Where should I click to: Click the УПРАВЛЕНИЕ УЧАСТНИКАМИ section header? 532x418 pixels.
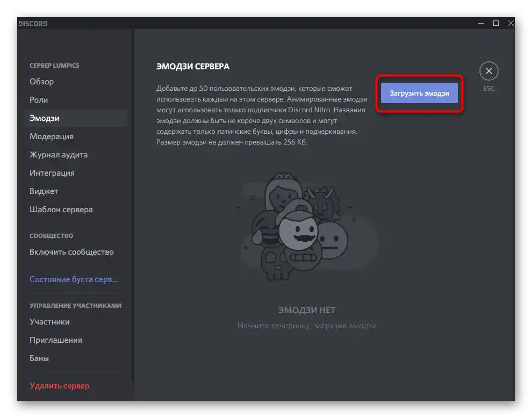tap(75, 306)
